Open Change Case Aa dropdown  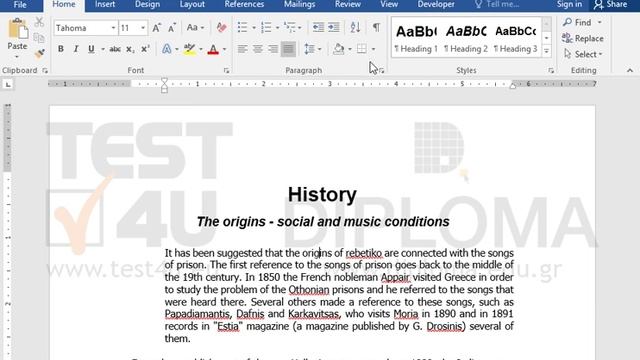click(x=195, y=28)
